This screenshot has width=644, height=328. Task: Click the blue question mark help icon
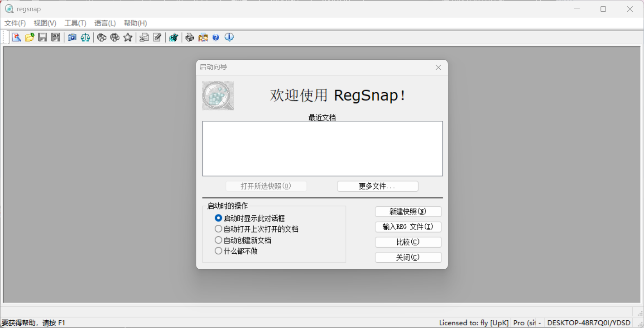point(216,38)
